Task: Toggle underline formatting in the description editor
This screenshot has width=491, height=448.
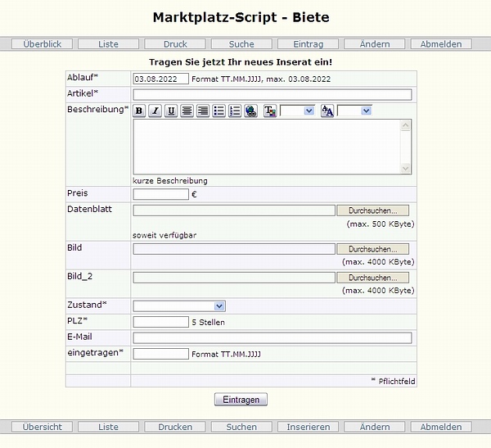Action: coord(171,111)
